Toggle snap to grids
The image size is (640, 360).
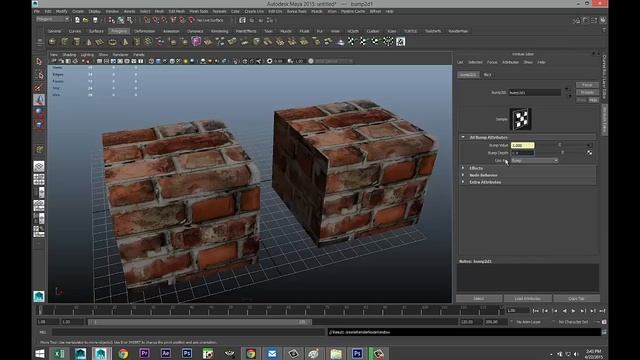tap(147, 20)
